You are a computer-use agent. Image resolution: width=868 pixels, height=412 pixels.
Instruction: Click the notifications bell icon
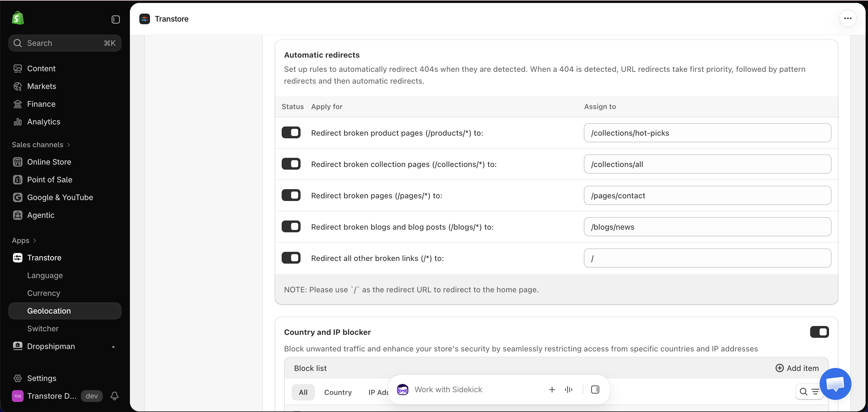pyautogui.click(x=115, y=396)
